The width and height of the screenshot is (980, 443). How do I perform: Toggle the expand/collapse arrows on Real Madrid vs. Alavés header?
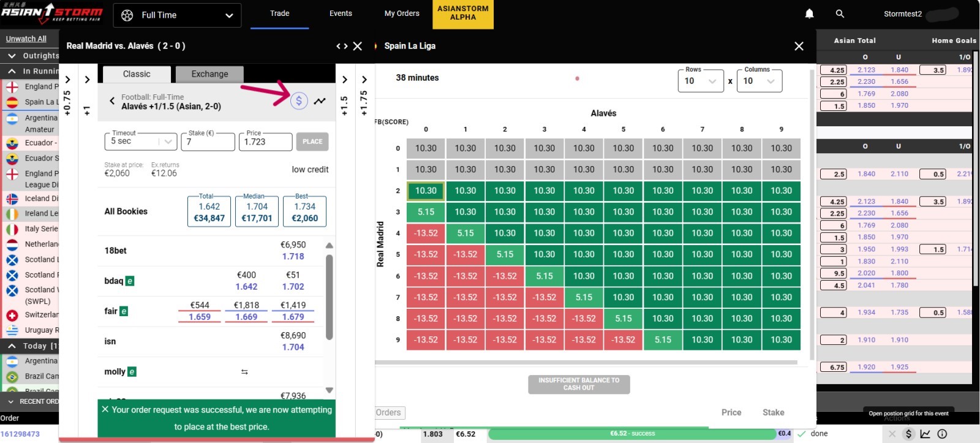(342, 46)
